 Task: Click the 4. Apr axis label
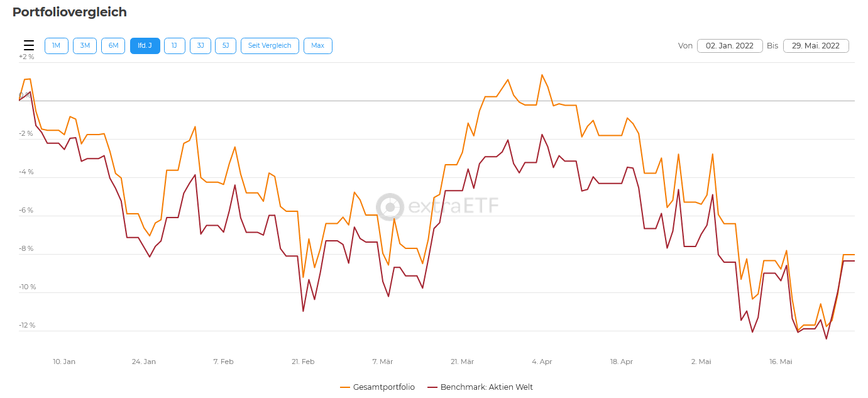click(542, 362)
